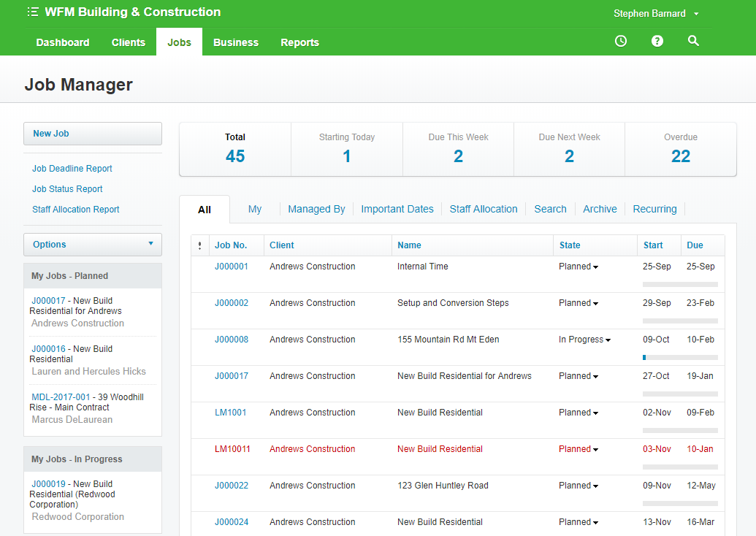Viewport: 756px width, 536px height.
Task: Select the Starting Today summary tile
Action: click(x=347, y=150)
